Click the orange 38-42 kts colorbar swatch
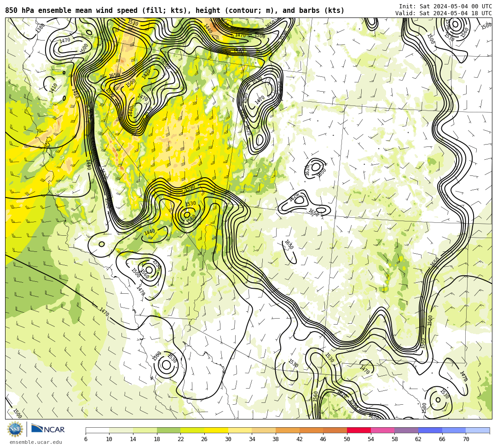 click(288, 430)
